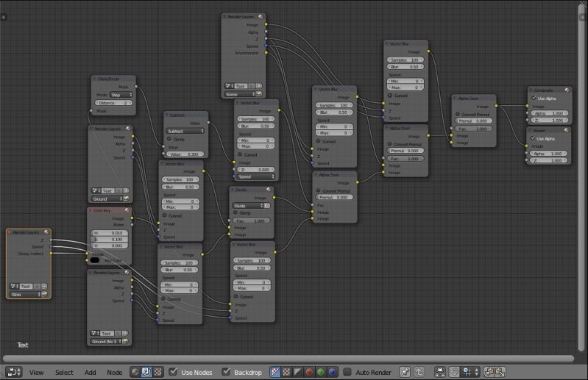Show Alpha backdrop channel icon

click(298, 372)
